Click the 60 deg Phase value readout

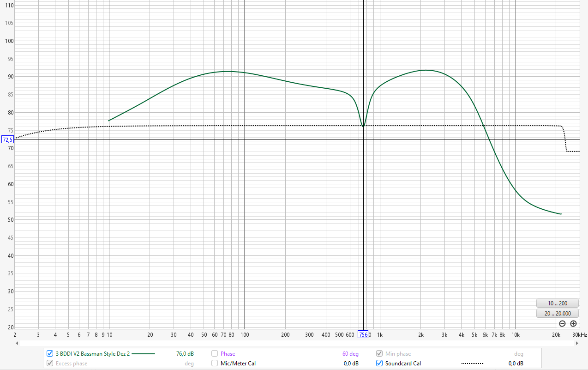350,354
